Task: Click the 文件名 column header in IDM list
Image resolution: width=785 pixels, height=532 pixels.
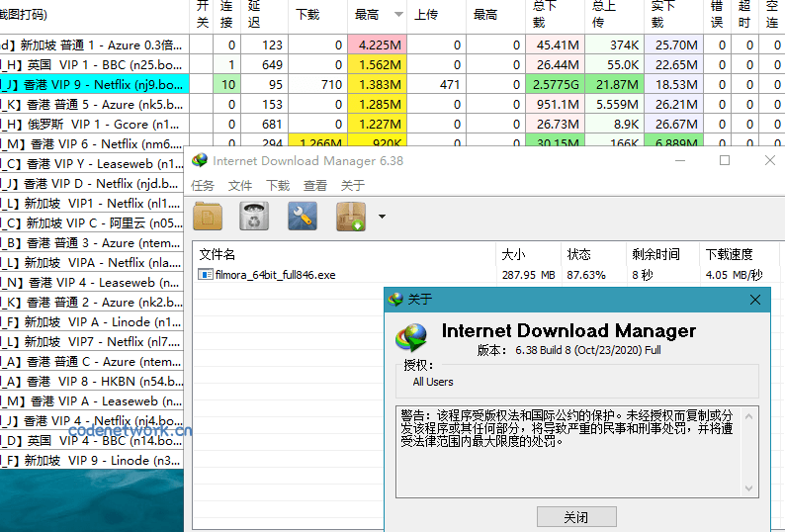Action: tap(344, 254)
